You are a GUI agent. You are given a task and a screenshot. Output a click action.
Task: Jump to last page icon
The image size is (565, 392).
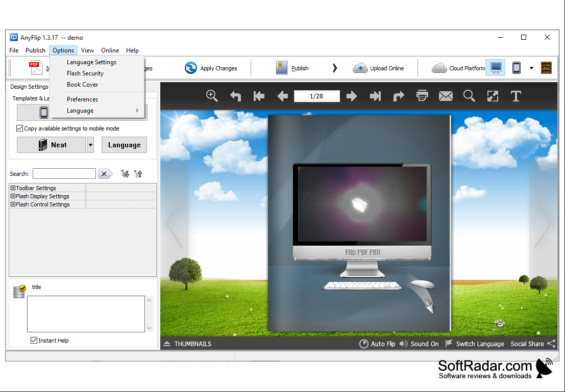pyautogui.click(x=375, y=96)
